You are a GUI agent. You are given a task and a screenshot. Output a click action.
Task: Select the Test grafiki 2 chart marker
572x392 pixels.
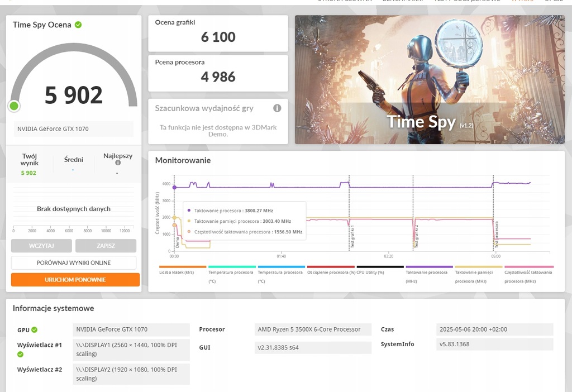point(416,236)
